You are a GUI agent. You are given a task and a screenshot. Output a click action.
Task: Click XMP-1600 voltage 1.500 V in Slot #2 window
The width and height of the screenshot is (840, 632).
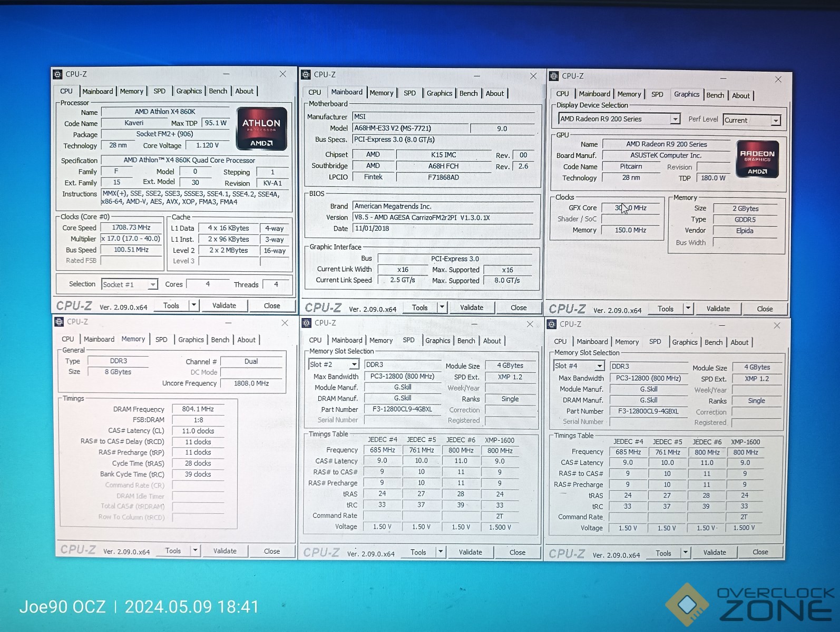point(500,527)
